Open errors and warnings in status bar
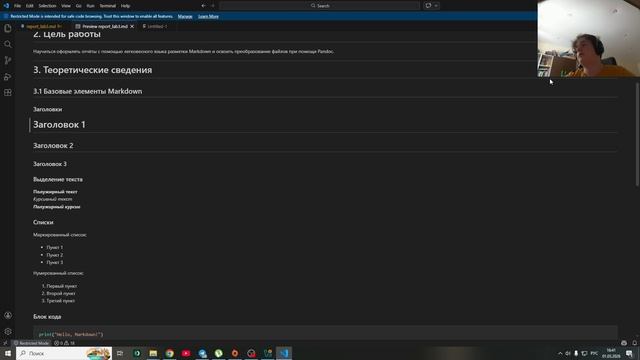The height and width of the screenshot is (360, 640). [64, 343]
